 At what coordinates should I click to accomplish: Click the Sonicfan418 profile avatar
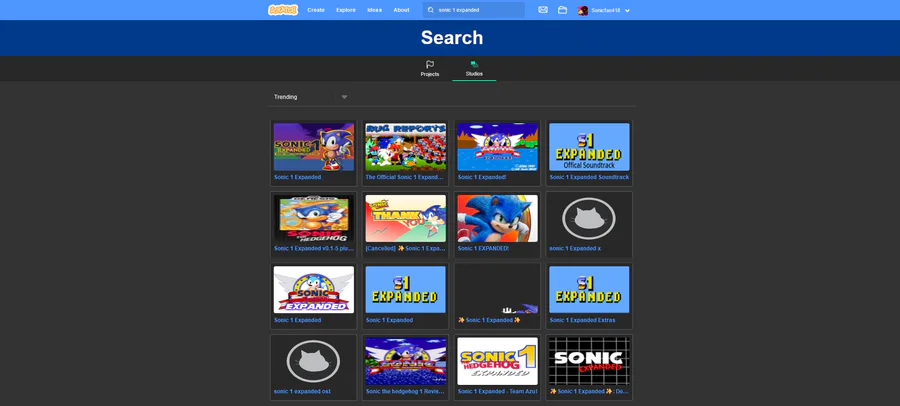(x=583, y=10)
